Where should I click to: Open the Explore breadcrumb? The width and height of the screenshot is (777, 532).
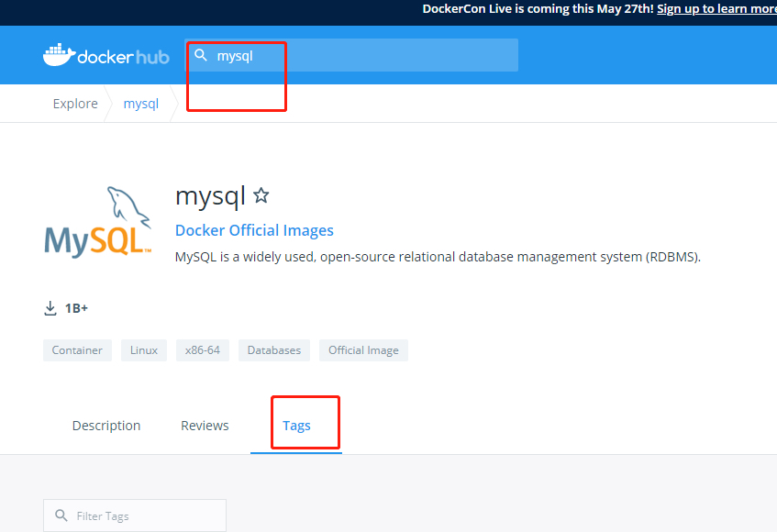pos(75,104)
